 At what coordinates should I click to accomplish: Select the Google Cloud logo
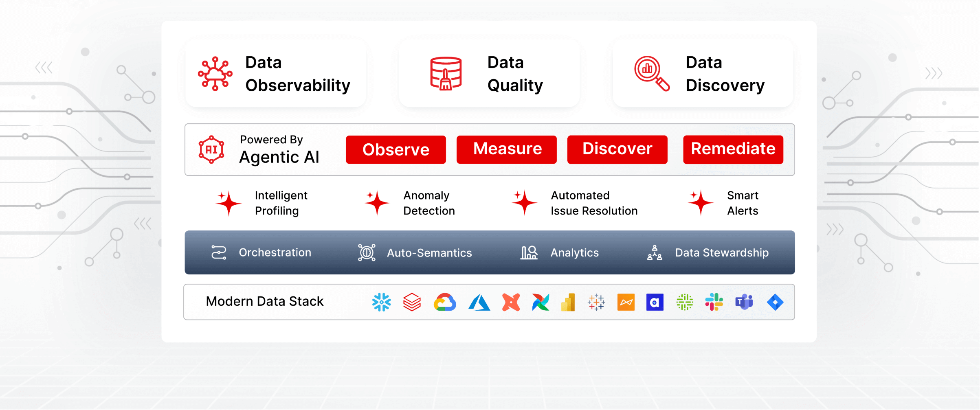click(x=445, y=302)
